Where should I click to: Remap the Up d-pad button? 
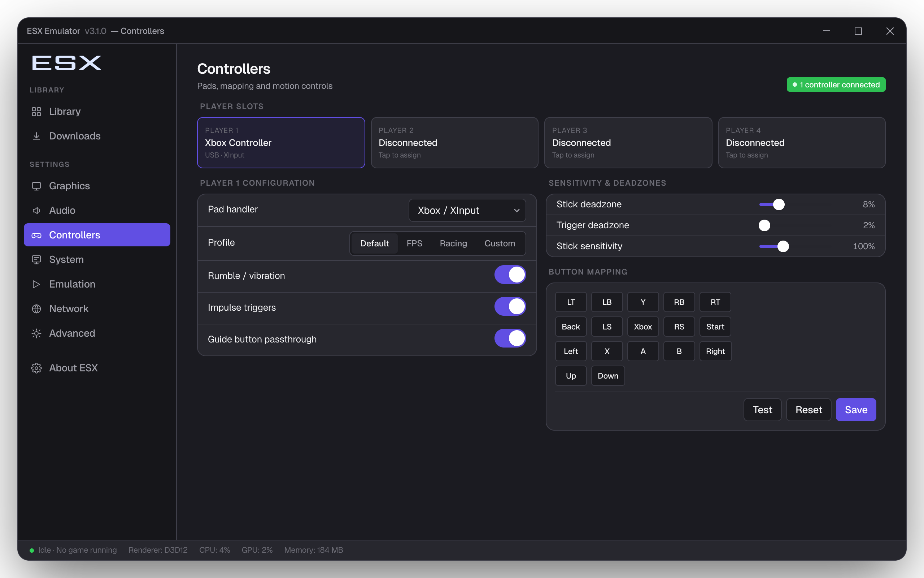570,376
